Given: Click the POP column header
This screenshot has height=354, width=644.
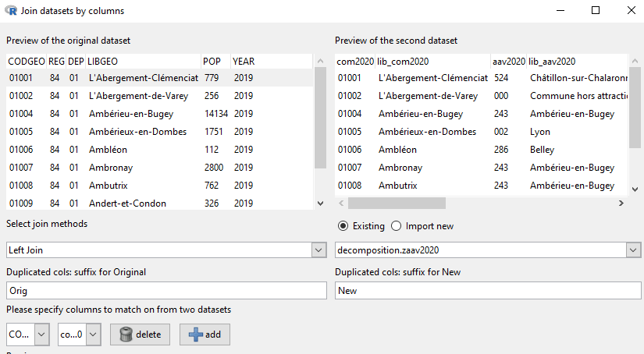Looking at the screenshot, I should coord(212,61).
